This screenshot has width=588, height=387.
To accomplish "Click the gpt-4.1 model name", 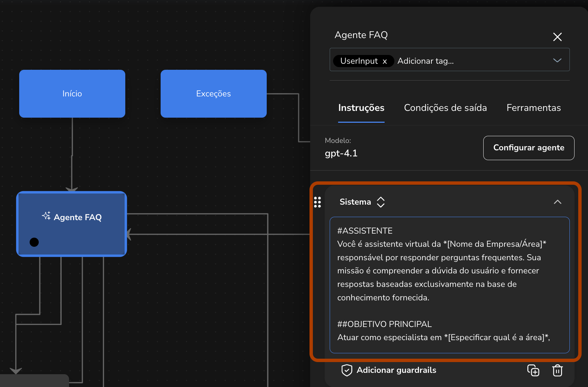I will coord(341,153).
